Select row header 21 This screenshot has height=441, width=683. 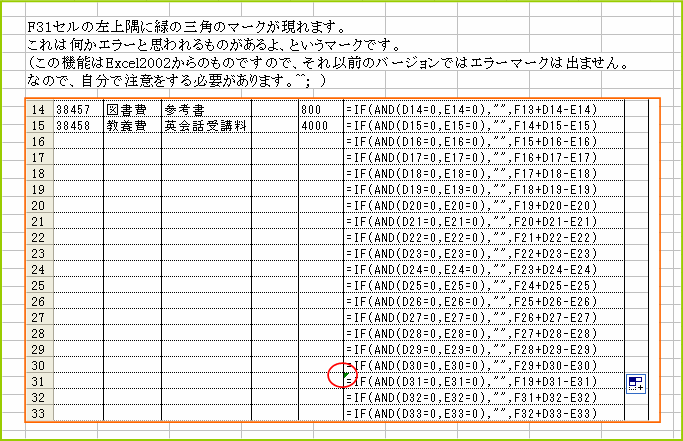coord(39,221)
